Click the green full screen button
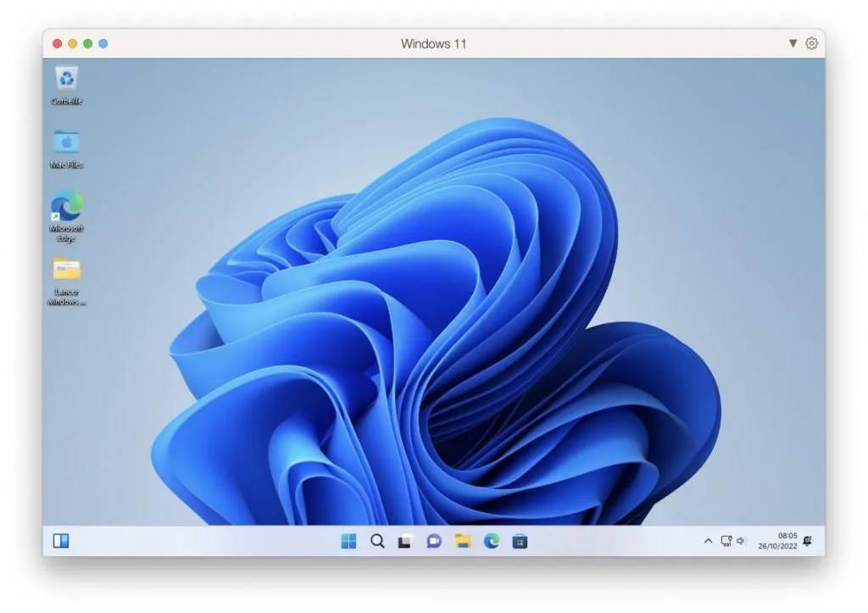This screenshot has height=613, width=868. tap(87, 43)
